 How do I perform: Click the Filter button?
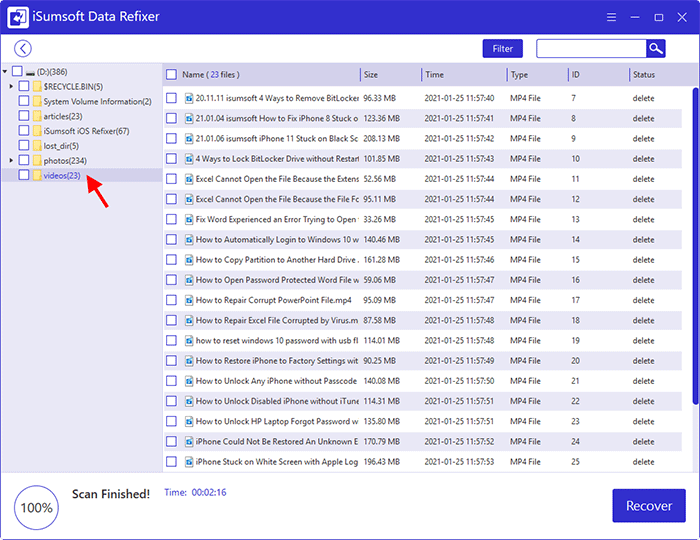tap(503, 49)
